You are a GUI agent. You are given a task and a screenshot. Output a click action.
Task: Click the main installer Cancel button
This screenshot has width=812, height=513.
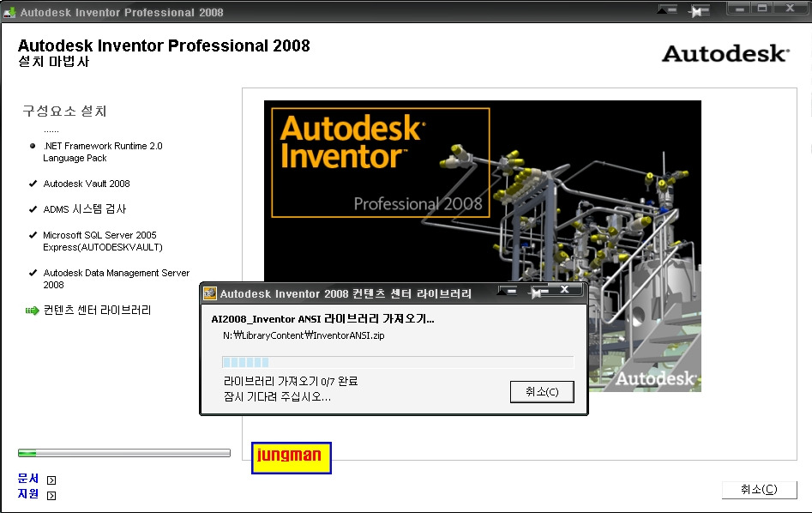click(759, 489)
